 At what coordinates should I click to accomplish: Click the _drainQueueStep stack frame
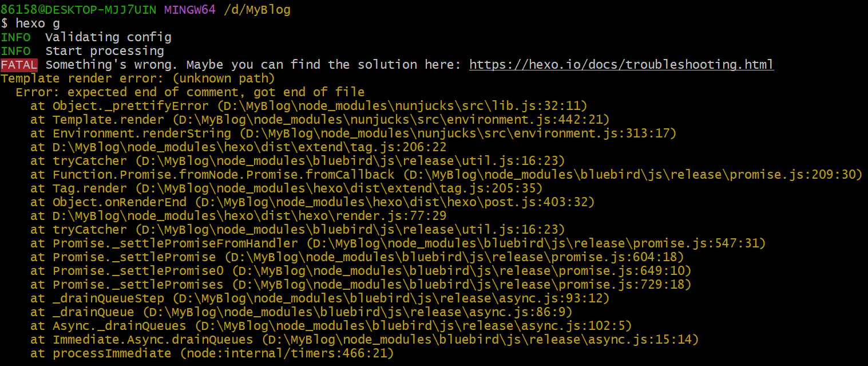320,298
